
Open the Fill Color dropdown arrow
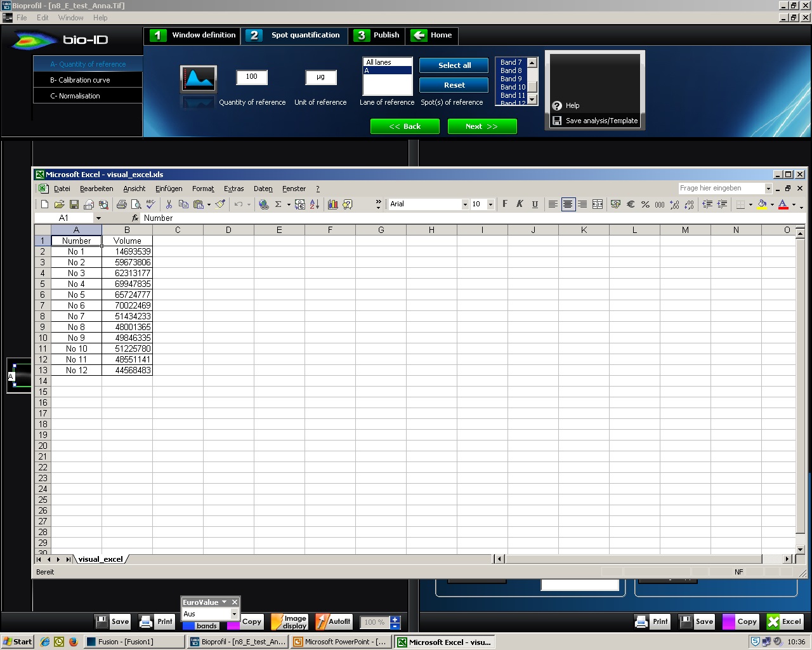772,204
